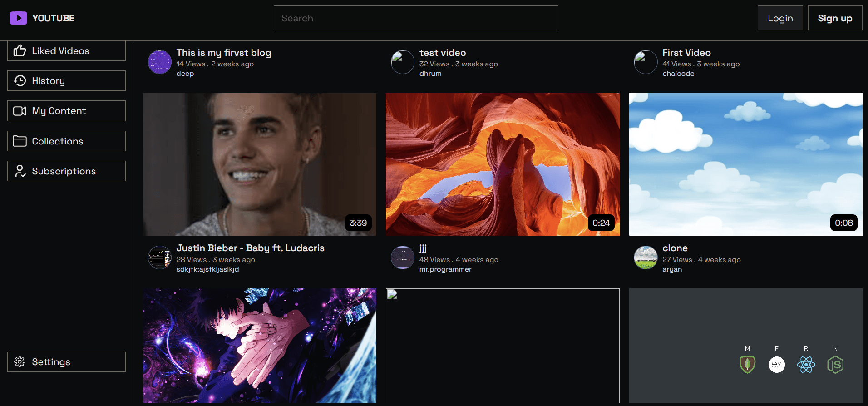The height and width of the screenshot is (406, 868).
Task: Click the Express ex icon in MERN thumbnail
Action: [777, 364]
